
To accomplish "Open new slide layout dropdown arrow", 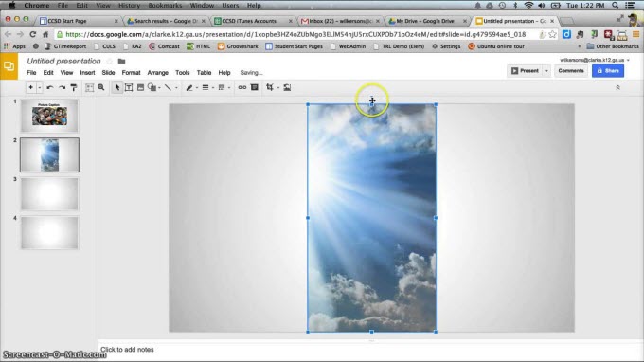I will point(40,87).
